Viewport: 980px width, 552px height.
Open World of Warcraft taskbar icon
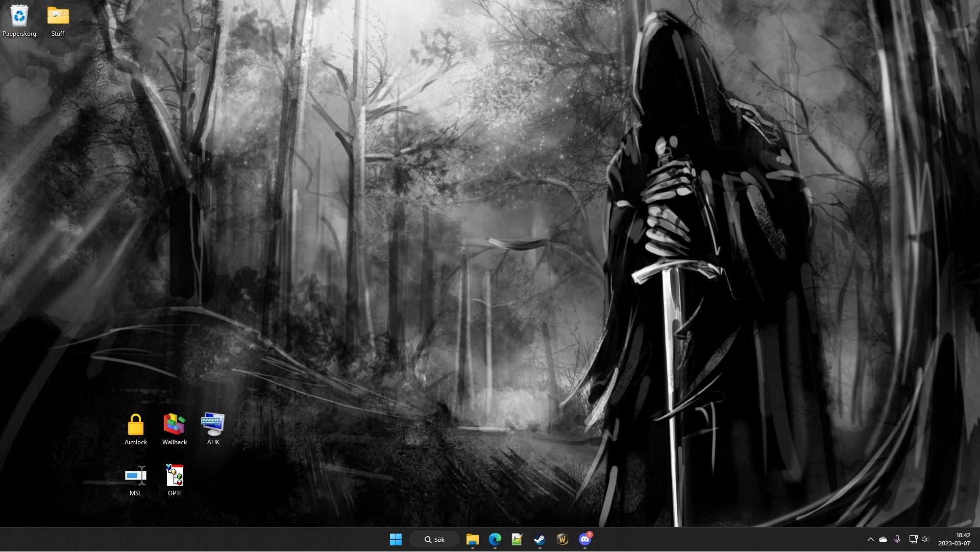click(x=562, y=540)
